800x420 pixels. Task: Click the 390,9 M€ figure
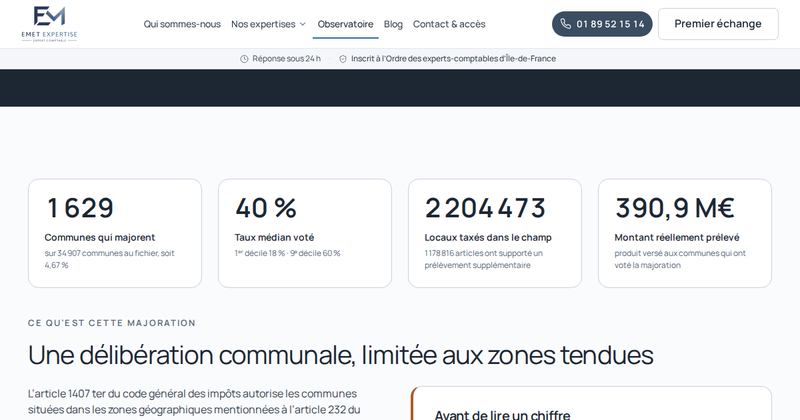[674, 208]
